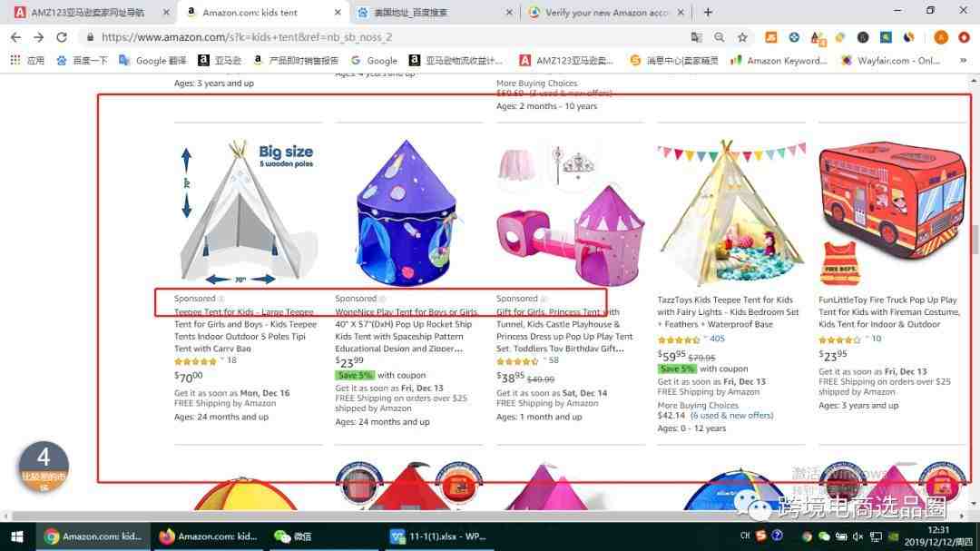Open Windows Start menu

[17, 536]
